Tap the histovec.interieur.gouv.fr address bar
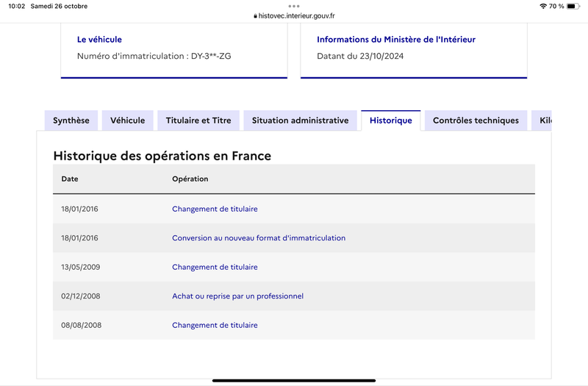Screen dimensions: 588x386 pos(294,15)
